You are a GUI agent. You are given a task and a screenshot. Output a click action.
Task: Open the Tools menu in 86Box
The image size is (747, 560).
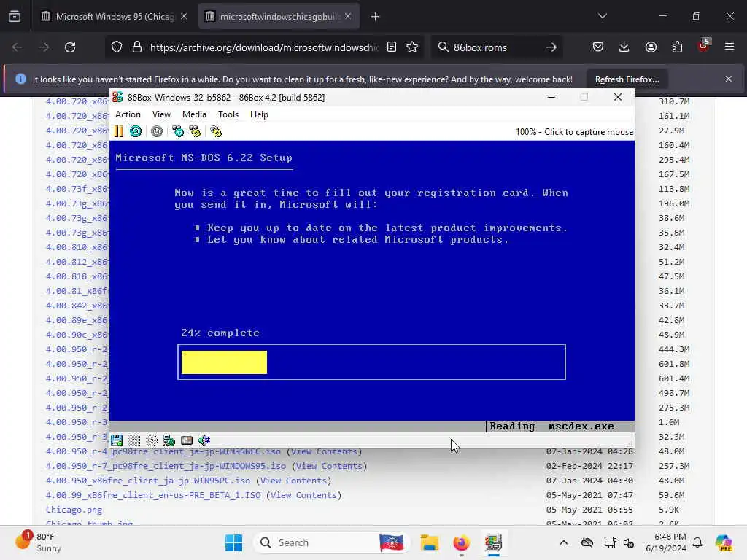pyautogui.click(x=228, y=114)
